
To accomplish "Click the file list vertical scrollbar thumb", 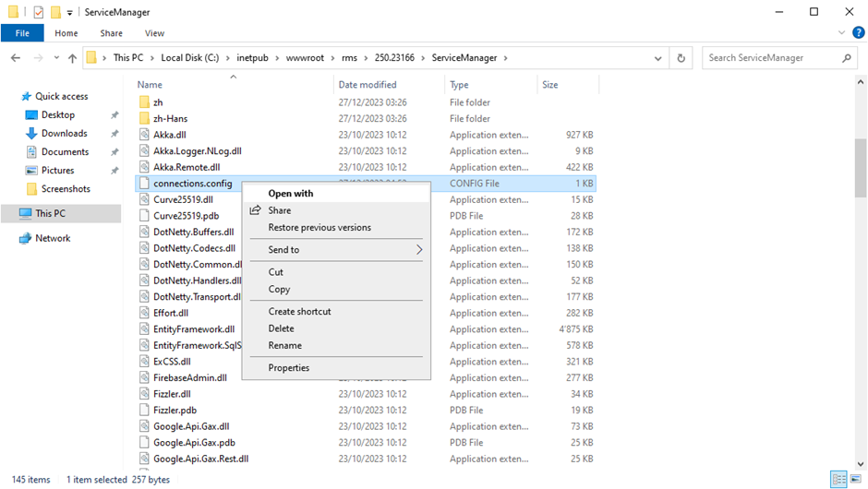I will (x=861, y=168).
